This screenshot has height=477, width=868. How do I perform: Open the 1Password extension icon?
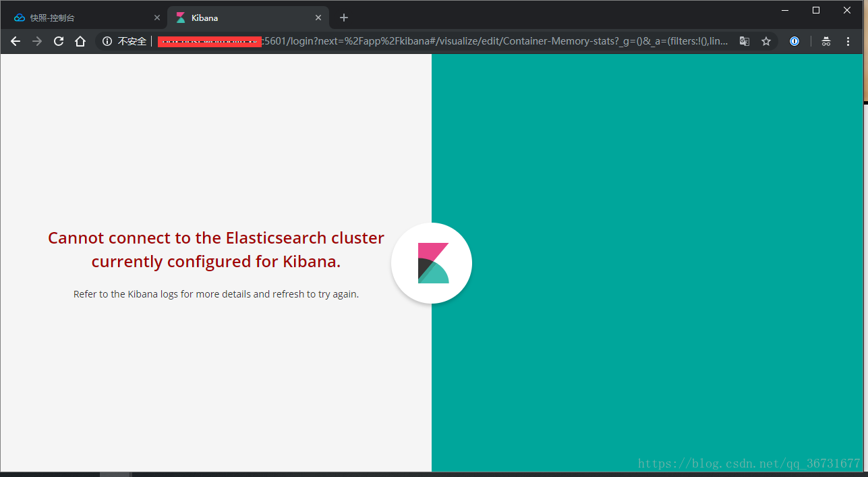click(x=794, y=41)
